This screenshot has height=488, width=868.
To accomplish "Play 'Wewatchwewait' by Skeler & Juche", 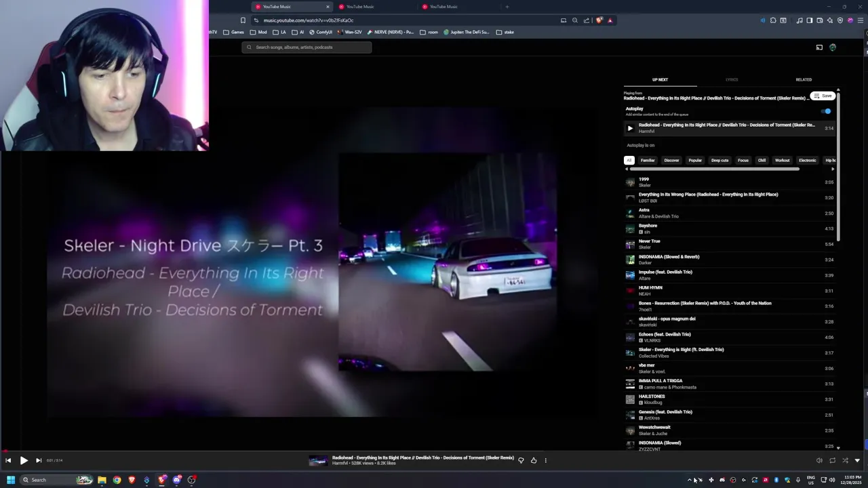I will point(729,431).
